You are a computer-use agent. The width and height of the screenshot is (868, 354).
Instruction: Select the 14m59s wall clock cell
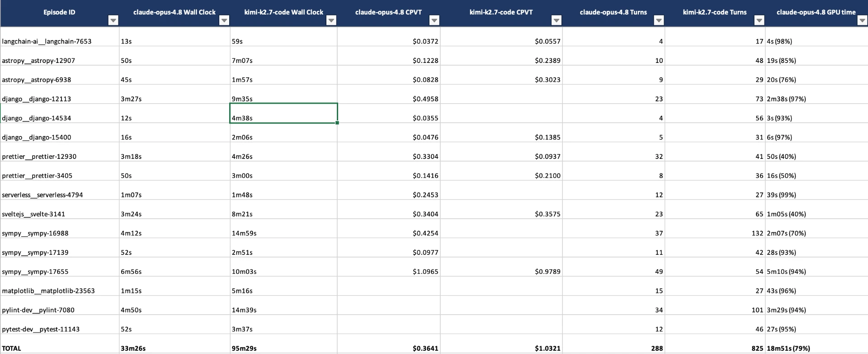[283, 229]
